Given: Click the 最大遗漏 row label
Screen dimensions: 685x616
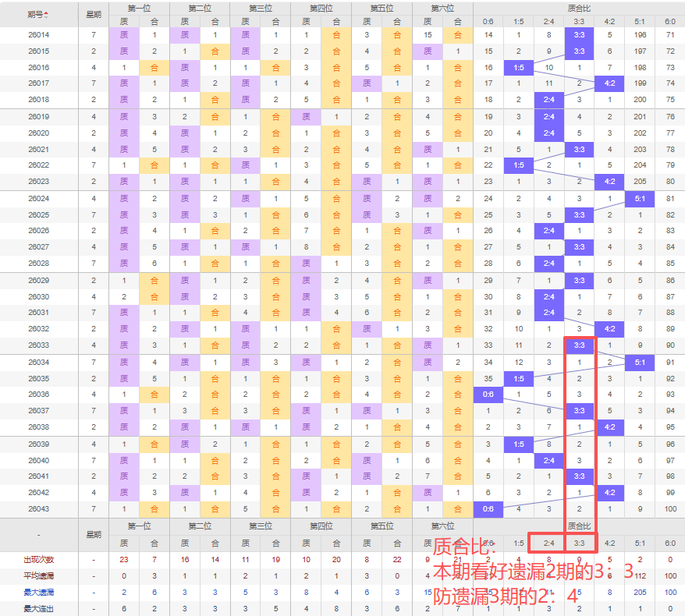Looking at the screenshot, I should point(38,593).
